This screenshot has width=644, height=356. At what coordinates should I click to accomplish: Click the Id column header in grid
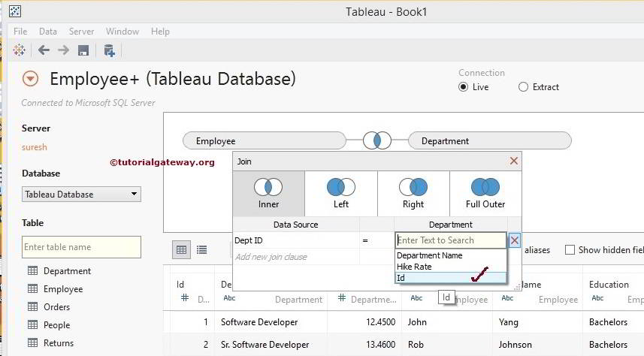pyautogui.click(x=180, y=285)
